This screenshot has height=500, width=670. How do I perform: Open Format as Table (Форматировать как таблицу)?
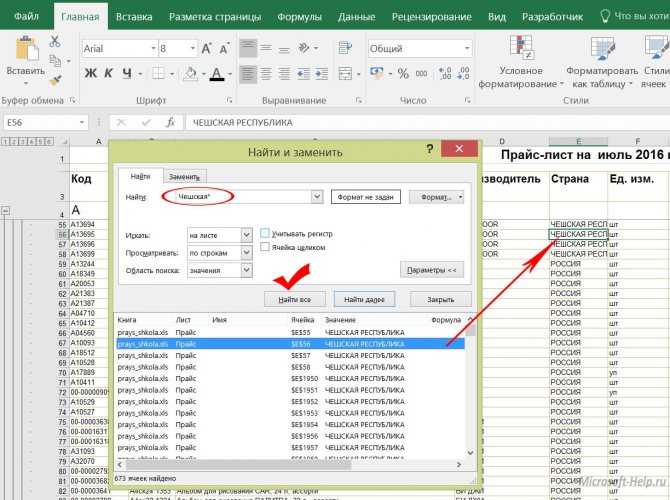click(602, 62)
